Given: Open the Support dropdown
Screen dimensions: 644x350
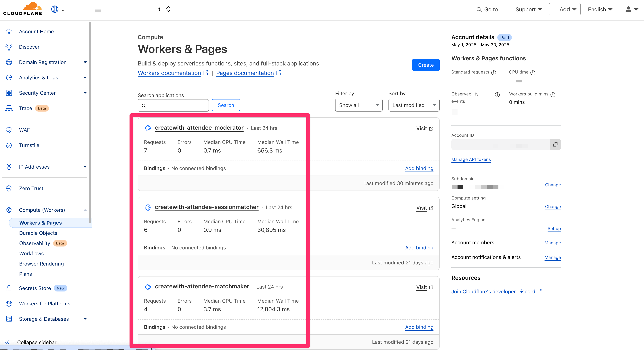Looking at the screenshot, I should tap(529, 10).
